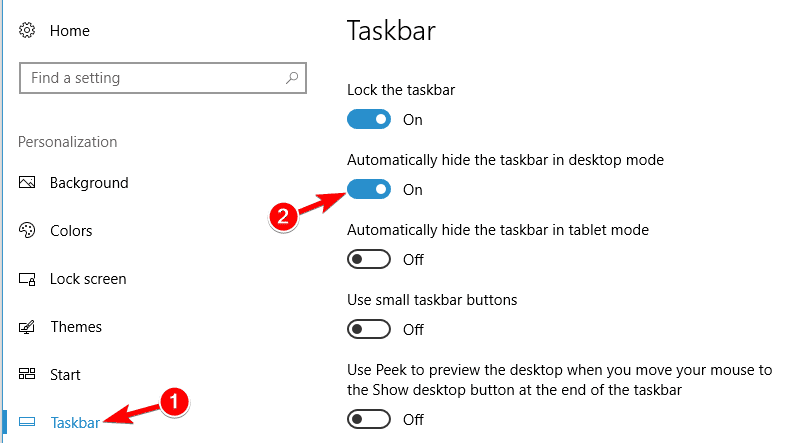Focus the Find a setting box

tap(150, 78)
